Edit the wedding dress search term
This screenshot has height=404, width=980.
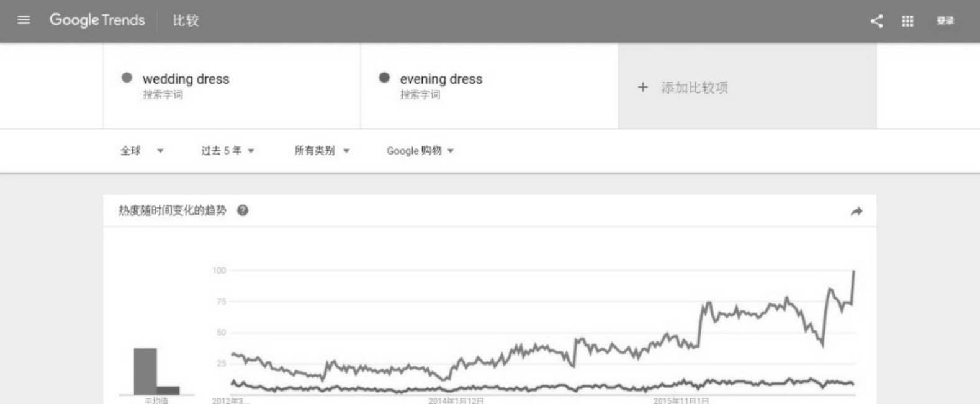click(x=186, y=79)
